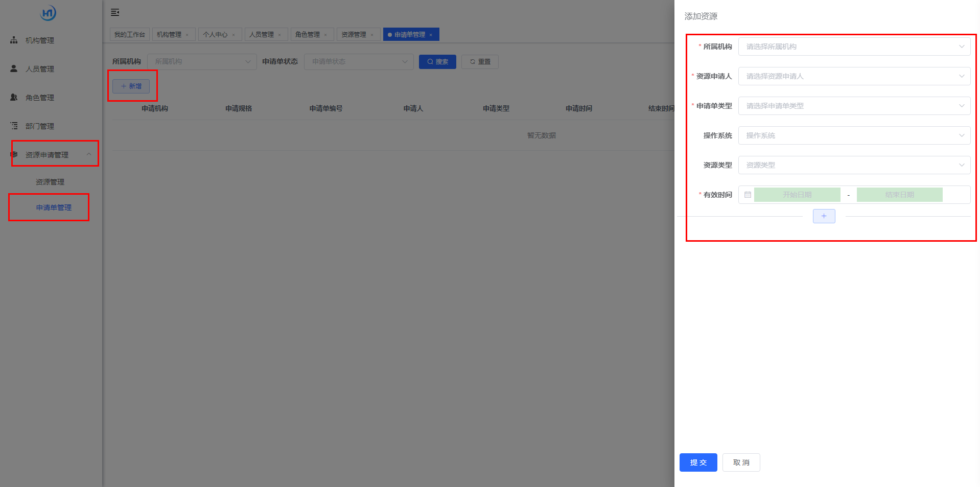The width and height of the screenshot is (980, 487).
Task: Open 资源管理 submenu item
Action: (x=50, y=182)
